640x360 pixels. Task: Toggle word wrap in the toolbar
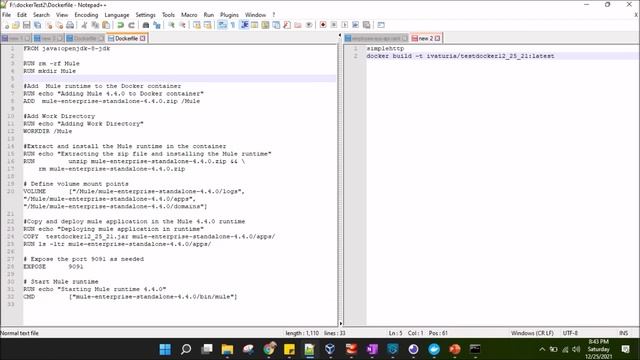(x=222, y=25)
